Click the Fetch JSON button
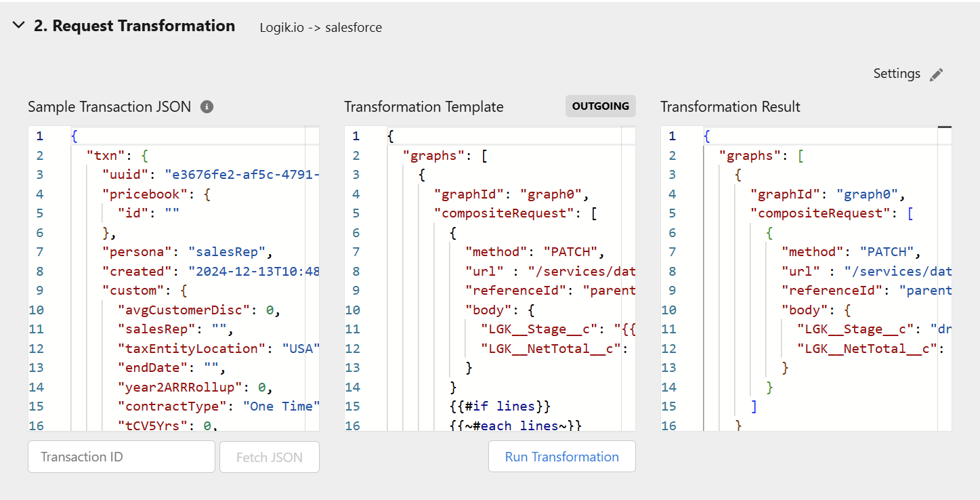 tap(270, 457)
